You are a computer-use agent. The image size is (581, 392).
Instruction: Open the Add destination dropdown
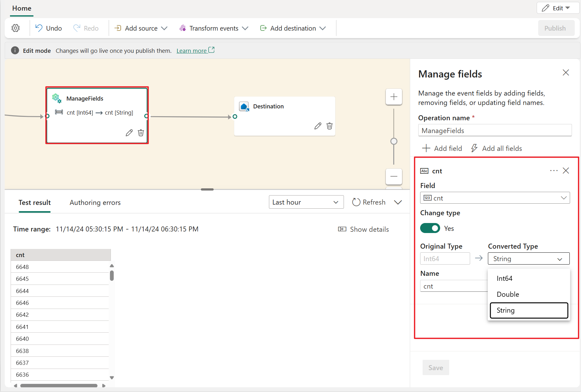click(293, 28)
